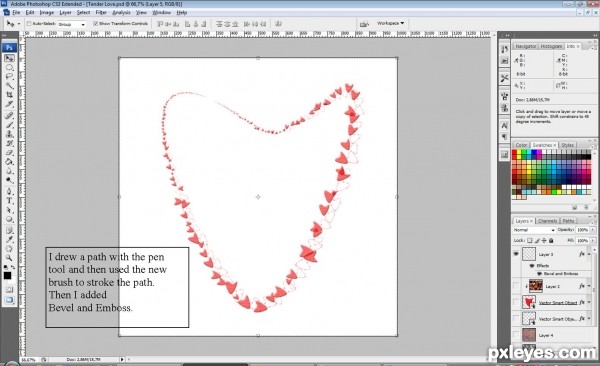
Task: Select the Elliptical Marquee tool
Action: click(x=9, y=67)
